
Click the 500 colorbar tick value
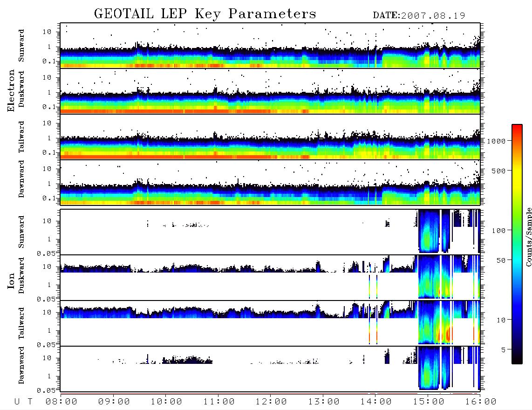(498, 171)
